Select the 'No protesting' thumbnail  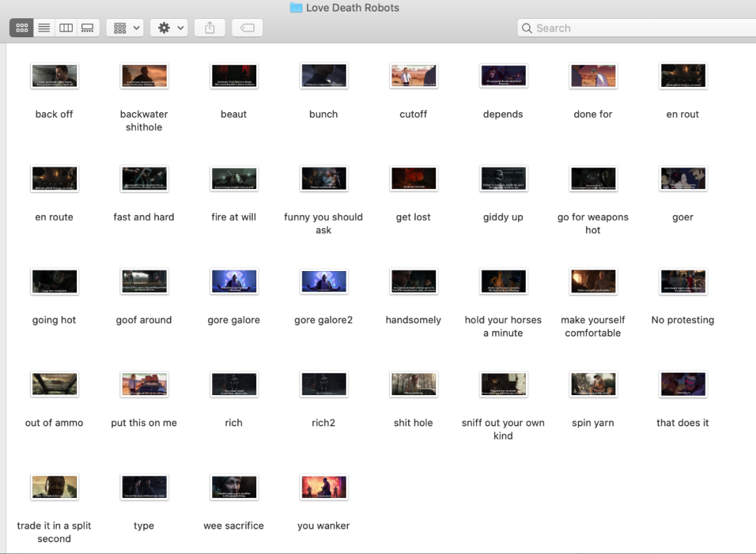[x=682, y=282]
